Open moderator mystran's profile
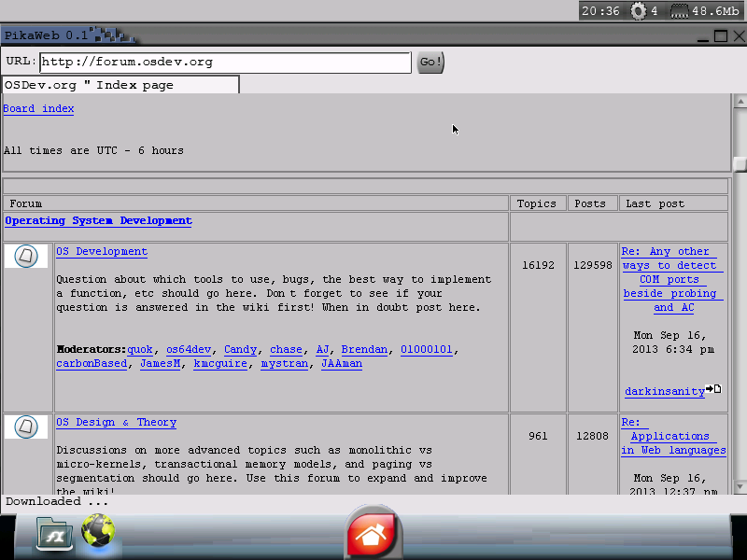This screenshot has height=560, width=747. tap(285, 364)
